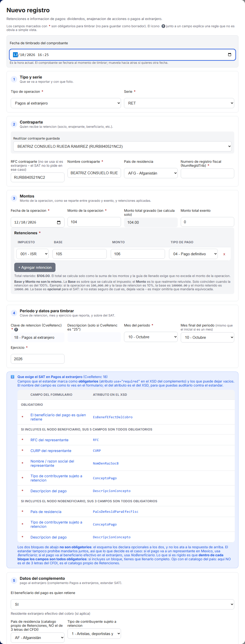Image resolution: width=245 pixels, height=644 pixels.
Task: Click the PaisDeResidParaEfecFisc attribute text
Action: [x=116, y=511]
